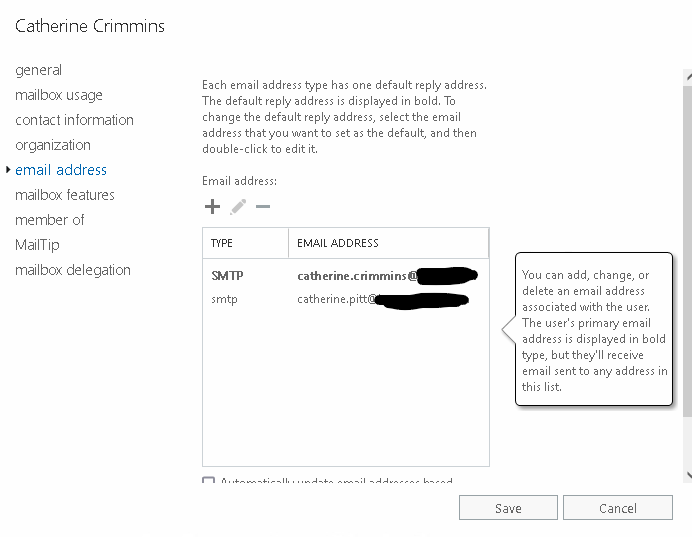Select the email address section
692x537 pixels.
coord(61,170)
